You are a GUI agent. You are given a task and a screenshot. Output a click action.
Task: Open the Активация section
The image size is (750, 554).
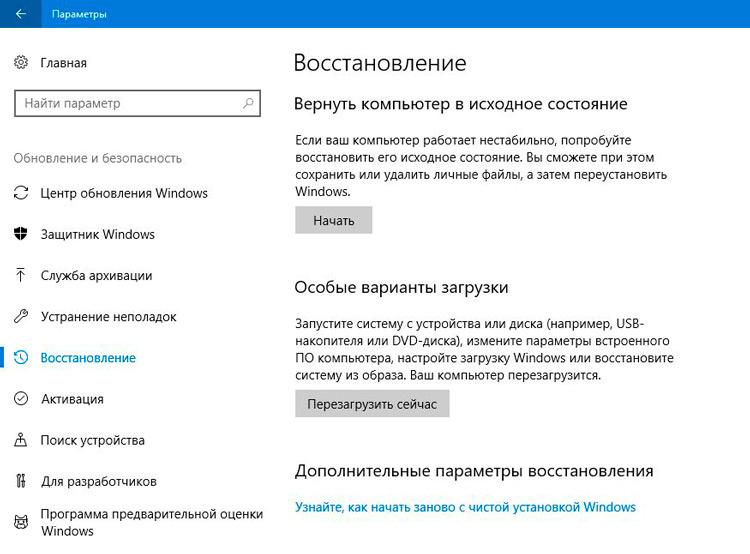72,399
